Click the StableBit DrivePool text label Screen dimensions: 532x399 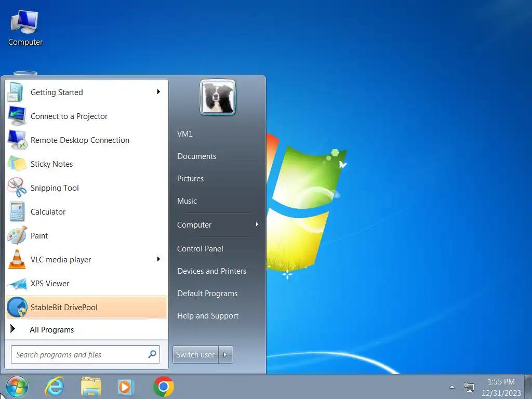(x=64, y=308)
